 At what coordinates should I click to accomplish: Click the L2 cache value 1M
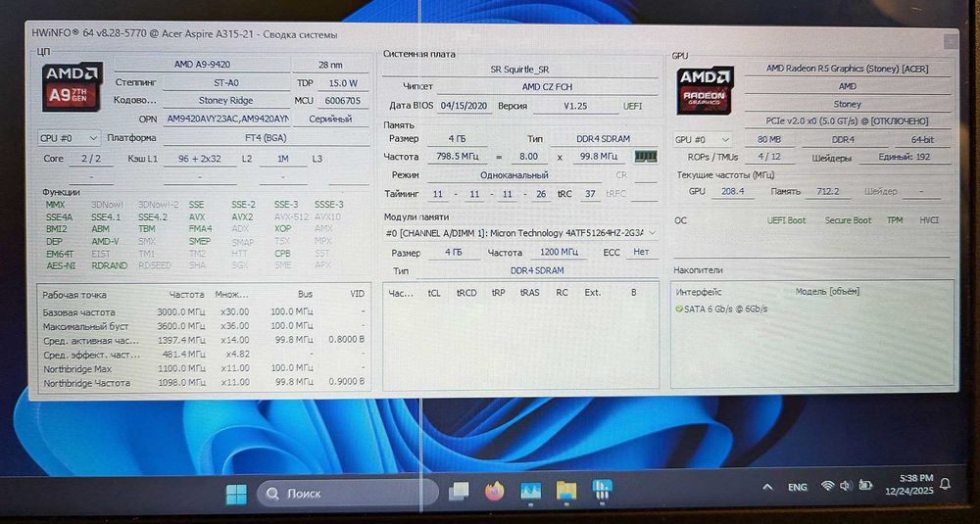pos(283,160)
